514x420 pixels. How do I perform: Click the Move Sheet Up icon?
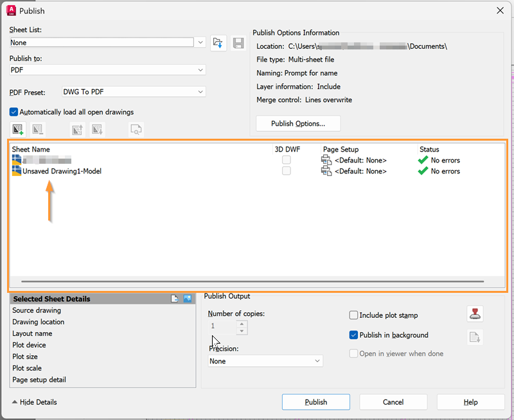78,129
